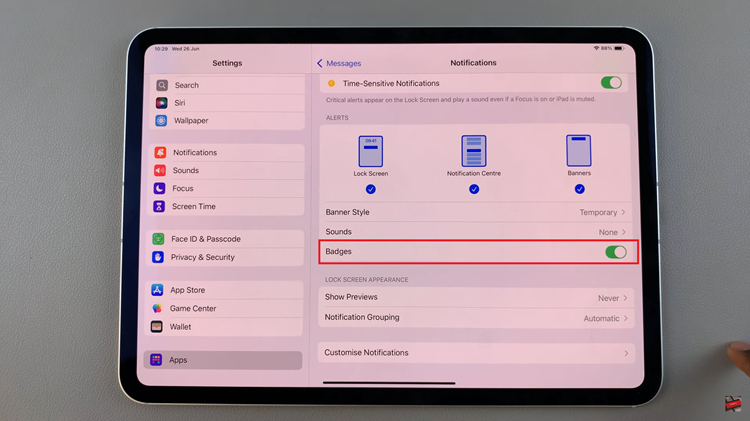Open the Customise Notifications row
This screenshot has width=750, height=421.
tap(476, 353)
